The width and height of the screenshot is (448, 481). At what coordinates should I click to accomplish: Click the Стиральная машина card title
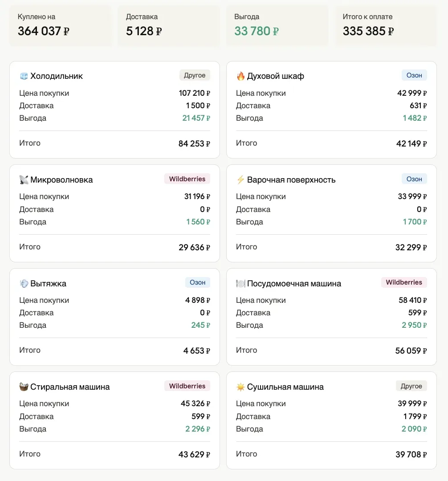pyautogui.click(x=70, y=387)
